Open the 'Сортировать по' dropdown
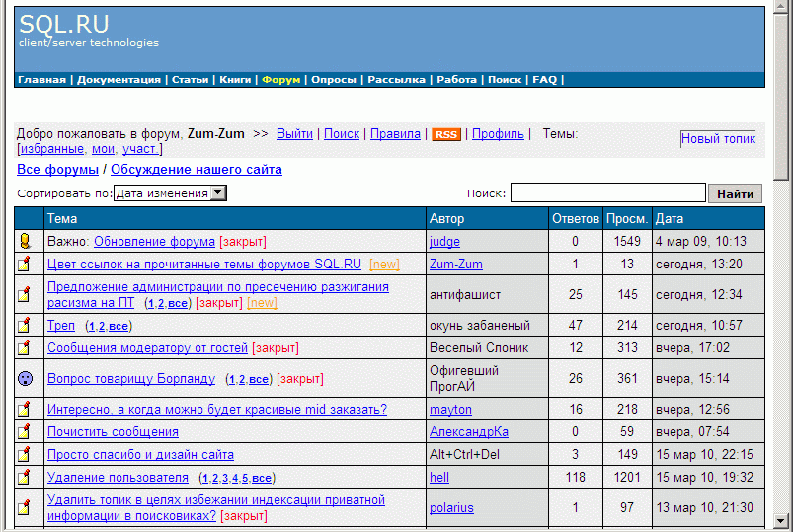Screen dimensions: 793x532 tap(170, 193)
